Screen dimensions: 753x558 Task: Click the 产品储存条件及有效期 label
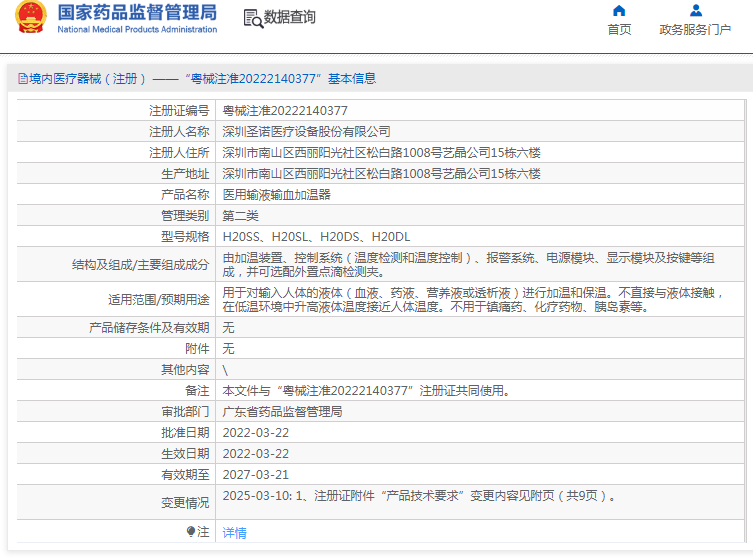coord(149,328)
